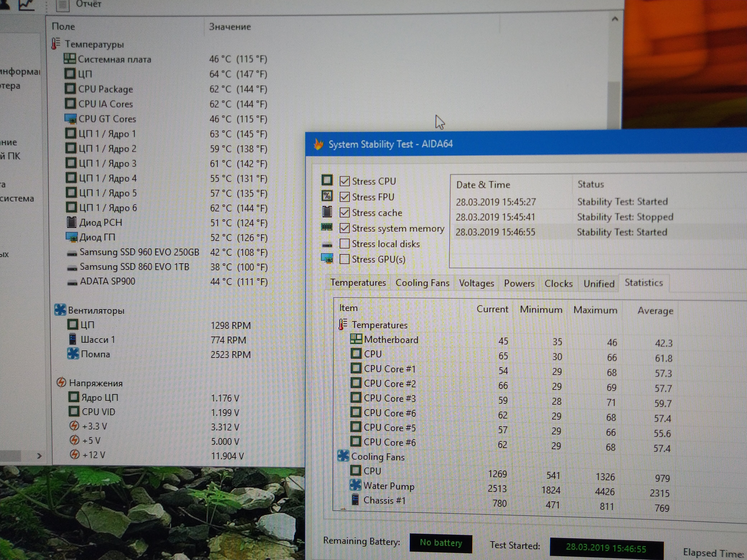Click the Температуры thermometer icon

(x=56, y=44)
